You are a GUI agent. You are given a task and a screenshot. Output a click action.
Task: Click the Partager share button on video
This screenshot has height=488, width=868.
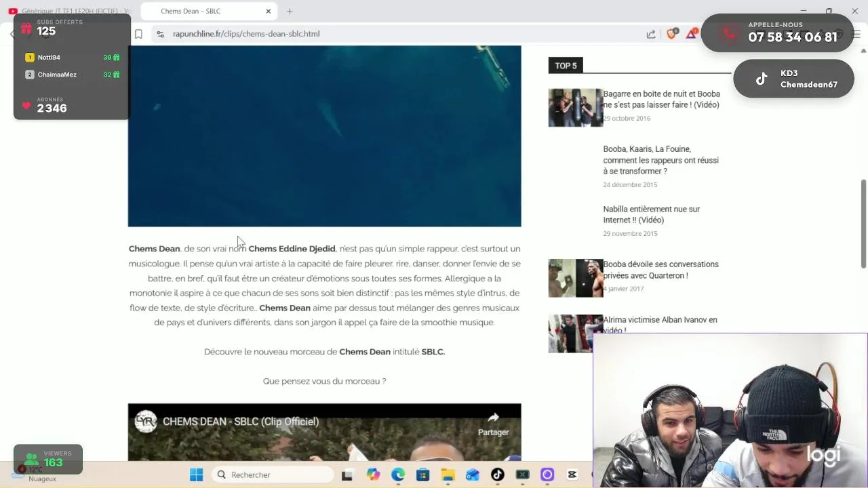point(493,424)
